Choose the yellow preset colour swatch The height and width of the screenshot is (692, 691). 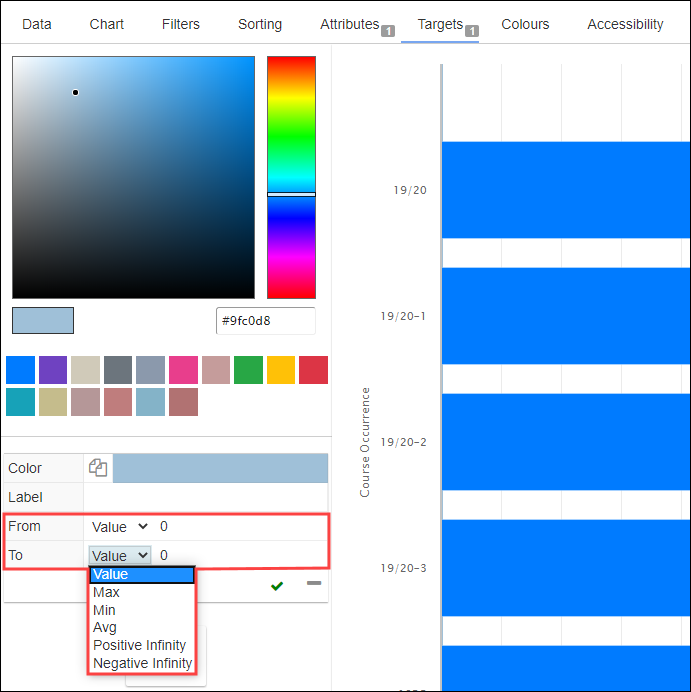281,370
